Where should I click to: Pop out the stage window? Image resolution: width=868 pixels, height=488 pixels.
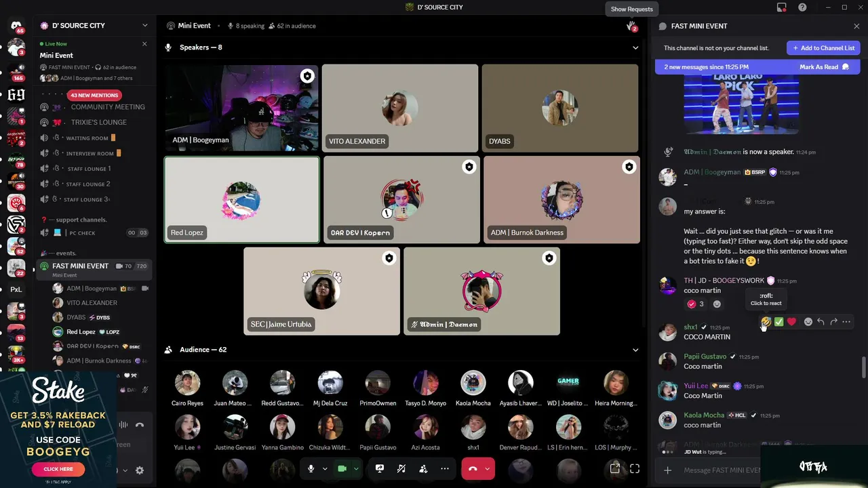point(614,468)
